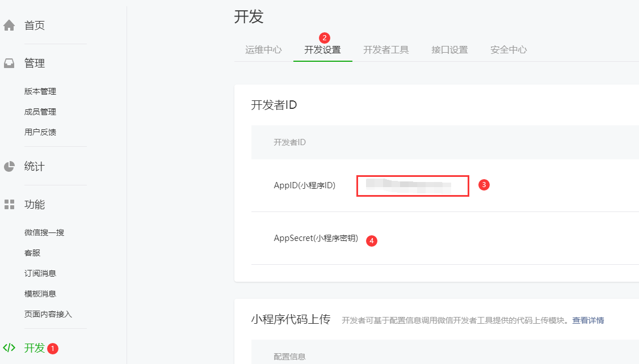
Task: Open 模板消息 in the sidebar
Action: coord(40,293)
